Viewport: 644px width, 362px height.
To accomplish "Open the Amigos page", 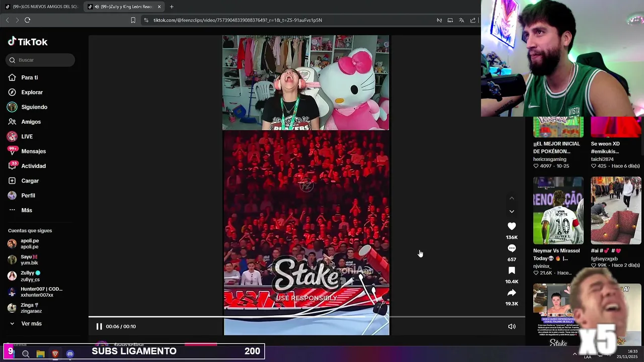I will pyautogui.click(x=31, y=122).
